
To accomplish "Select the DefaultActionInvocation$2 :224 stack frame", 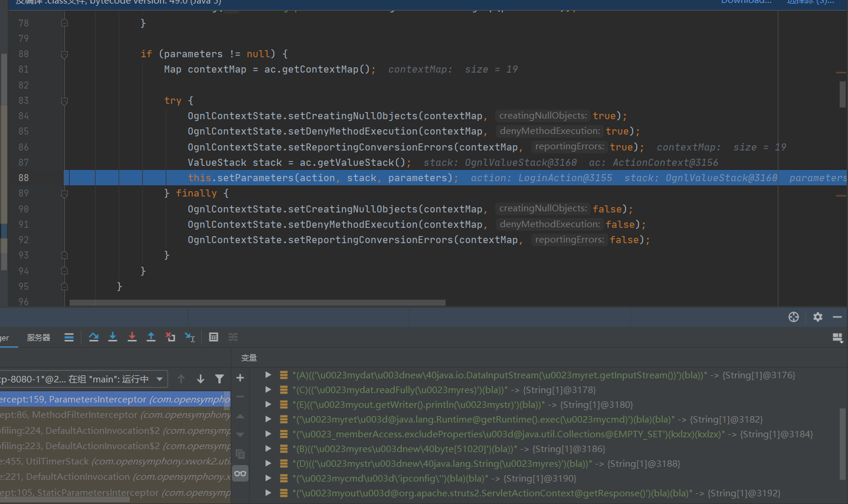I will click(115, 430).
